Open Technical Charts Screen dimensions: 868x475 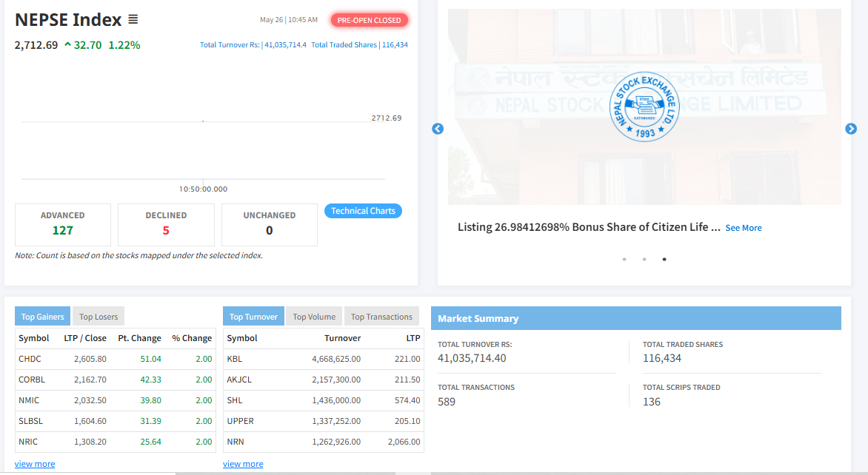click(x=363, y=211)
